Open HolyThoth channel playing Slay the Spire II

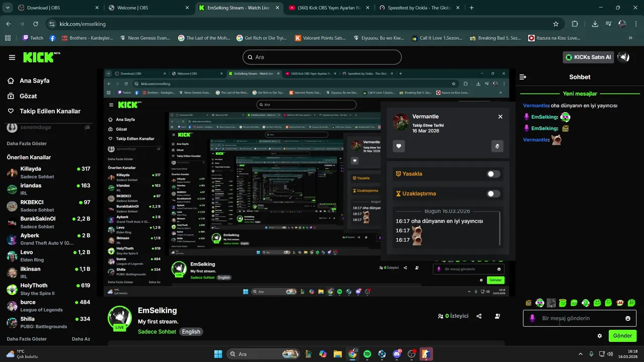pos(48,289)
